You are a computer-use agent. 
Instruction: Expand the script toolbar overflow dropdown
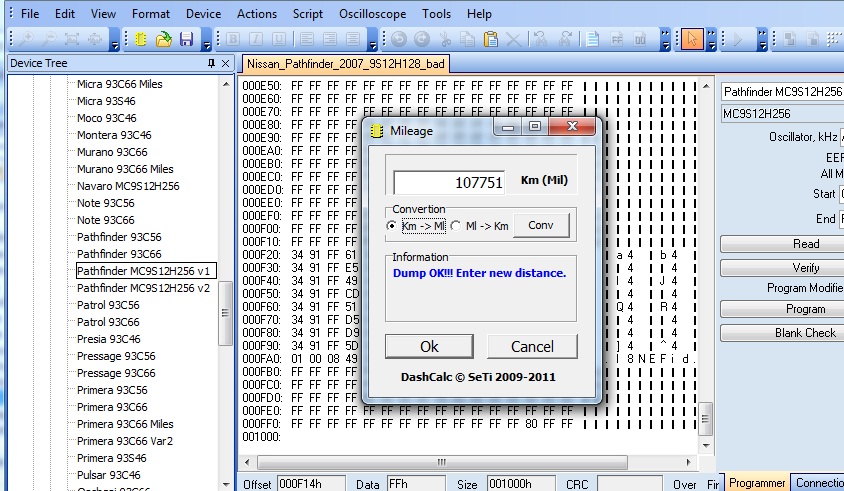pyautogui.click(x=762, y=40)
